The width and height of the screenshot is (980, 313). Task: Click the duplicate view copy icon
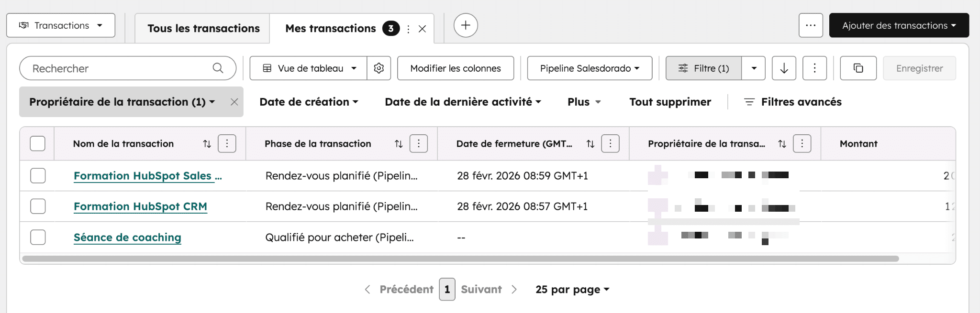click(858, 68)
